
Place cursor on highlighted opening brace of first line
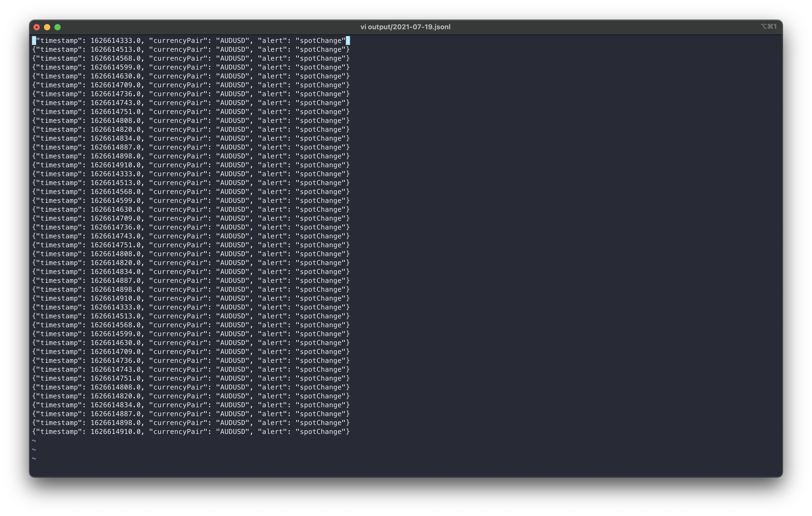click(34, 41)
